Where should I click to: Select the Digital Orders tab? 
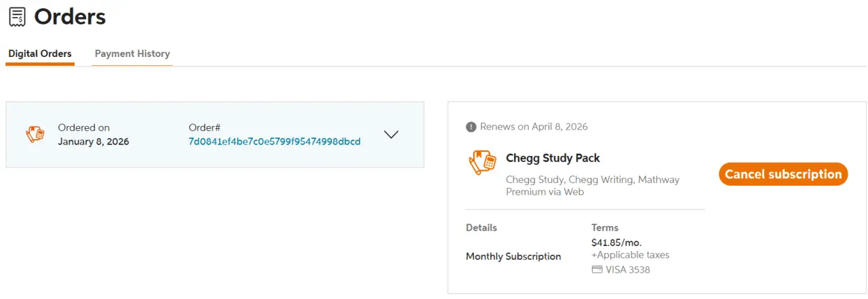coord(40,54)
